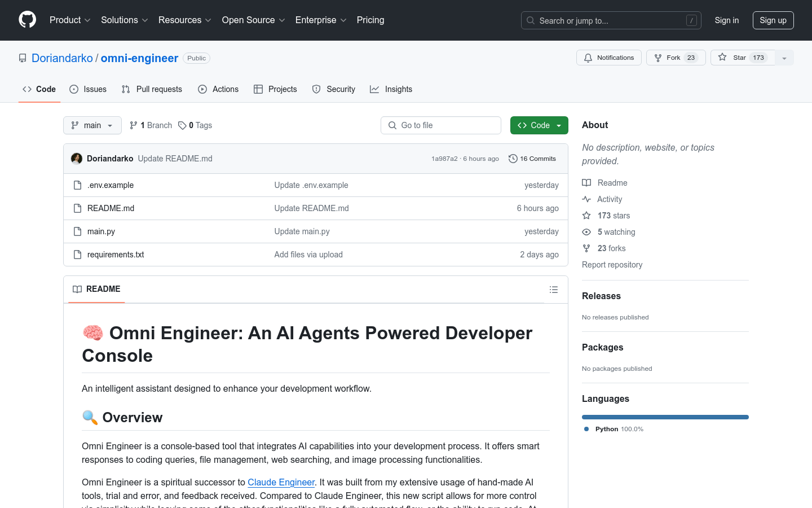The height and width of the screenshot is (508, 812).
Task: Focus the Go to file input
Action: point(441,125)
